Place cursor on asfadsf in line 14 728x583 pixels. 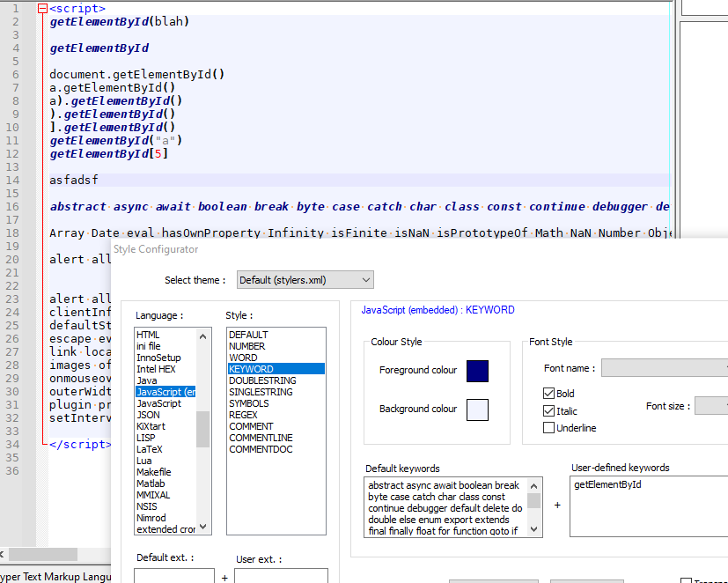74,181
